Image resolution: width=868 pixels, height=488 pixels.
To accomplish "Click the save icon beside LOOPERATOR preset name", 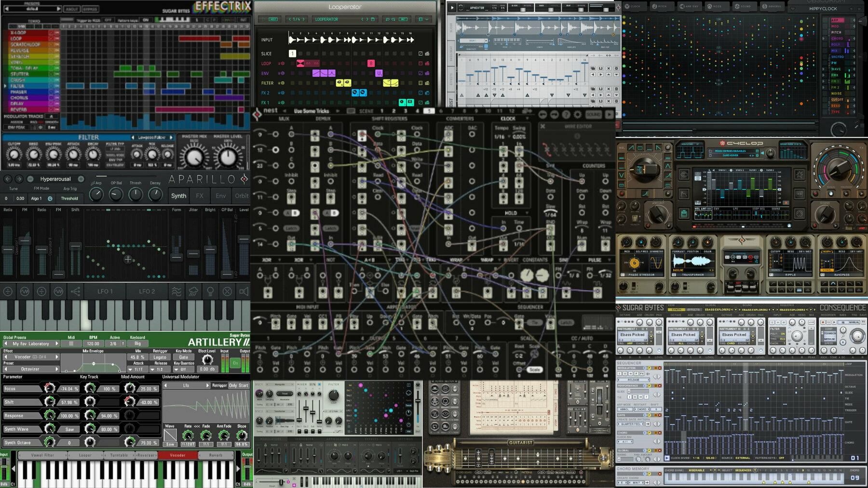I will (373, 19).
